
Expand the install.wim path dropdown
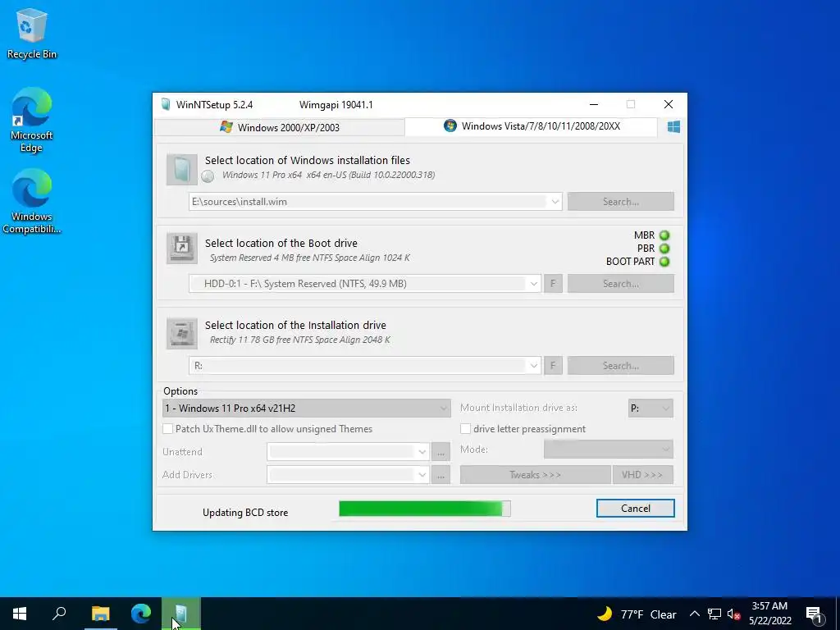555,202
